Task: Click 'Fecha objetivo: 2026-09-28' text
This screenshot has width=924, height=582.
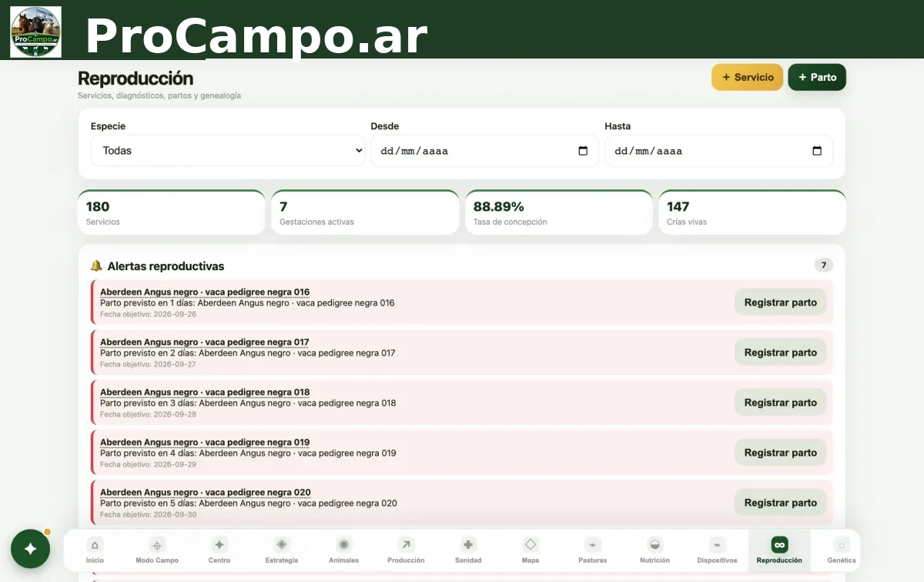Action: [148, 414]
